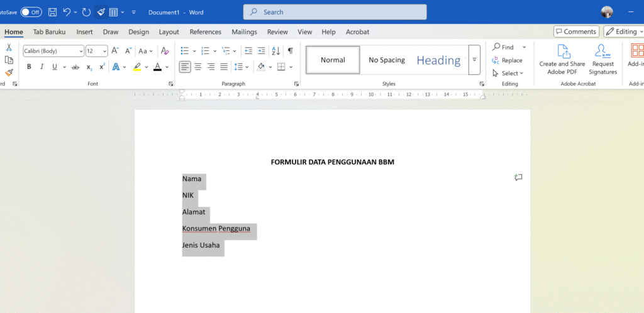Switch to the References tab
Viewport: 644px width, 313px height.
click(206, 31)
